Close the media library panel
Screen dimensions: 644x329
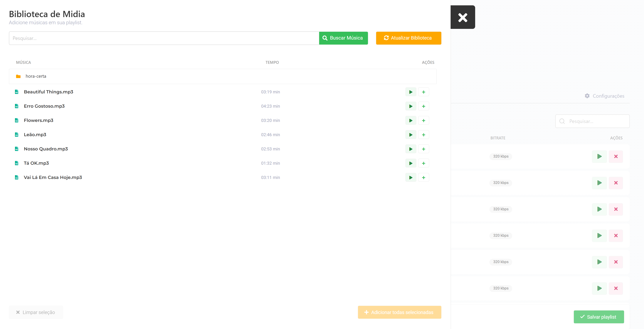tap(463, 17)
